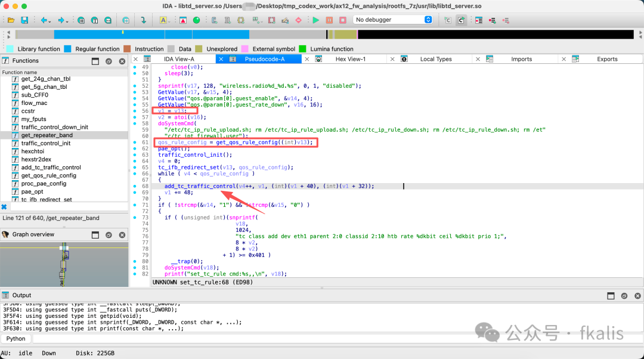Screen dimensions: 644x359
Task: Select flow_mac in the function list
Action: tap(34, 103)
